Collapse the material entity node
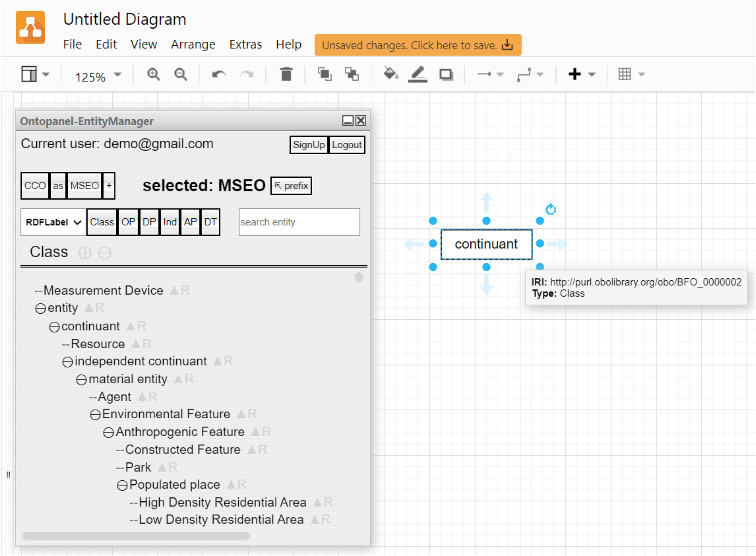Image resolution: width=756 pixels, height=556 pixels. pos(81,379)
